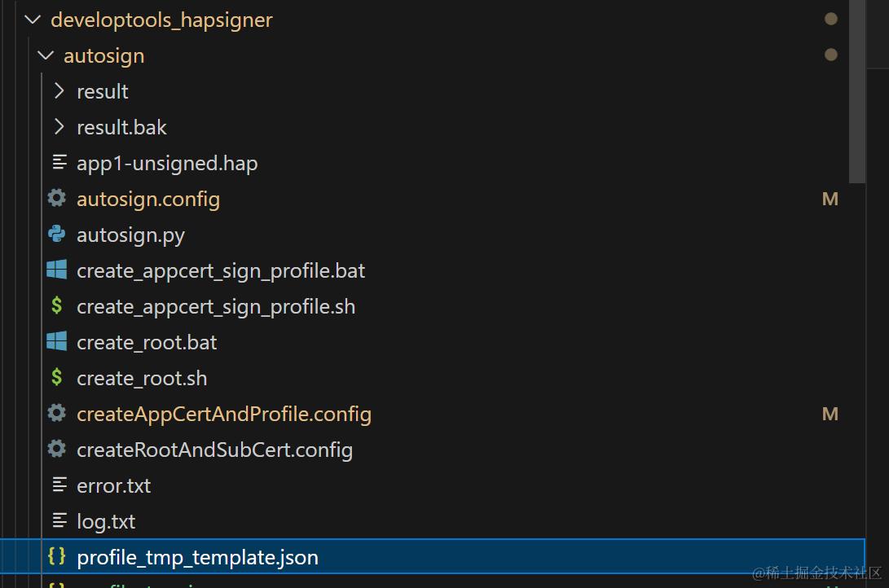This screenshot has width=889, height=588.
Task: Open create_appcert_sign_profile.sh
Action: point(216,307)
